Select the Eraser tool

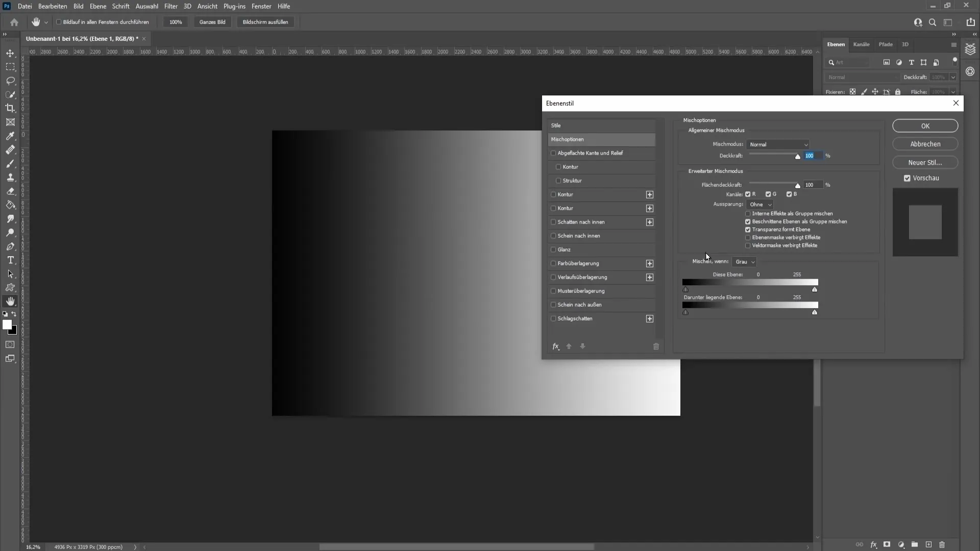[10, 191]
